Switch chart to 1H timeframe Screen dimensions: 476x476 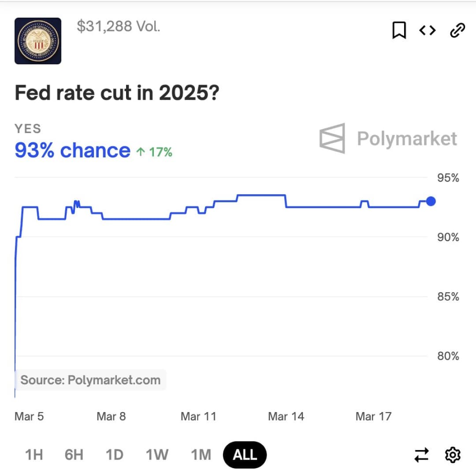click(33, 454)
